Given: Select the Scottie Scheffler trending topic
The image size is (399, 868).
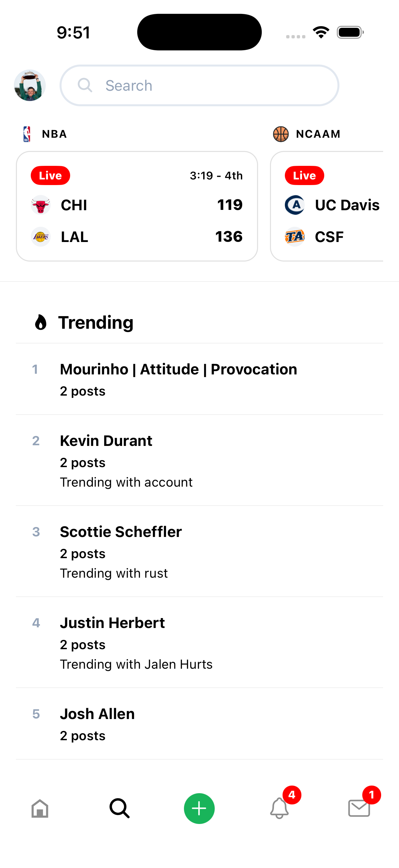Looking at the screenshot, I should pyautogui.click(x=199, y=551).
